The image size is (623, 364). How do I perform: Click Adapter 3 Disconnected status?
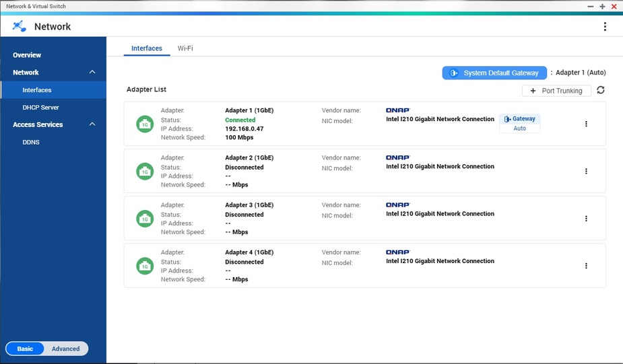[244, 215]
